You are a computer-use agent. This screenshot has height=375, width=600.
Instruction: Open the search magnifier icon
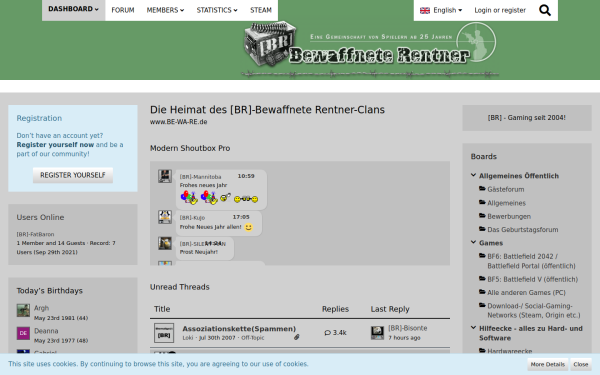545,10
